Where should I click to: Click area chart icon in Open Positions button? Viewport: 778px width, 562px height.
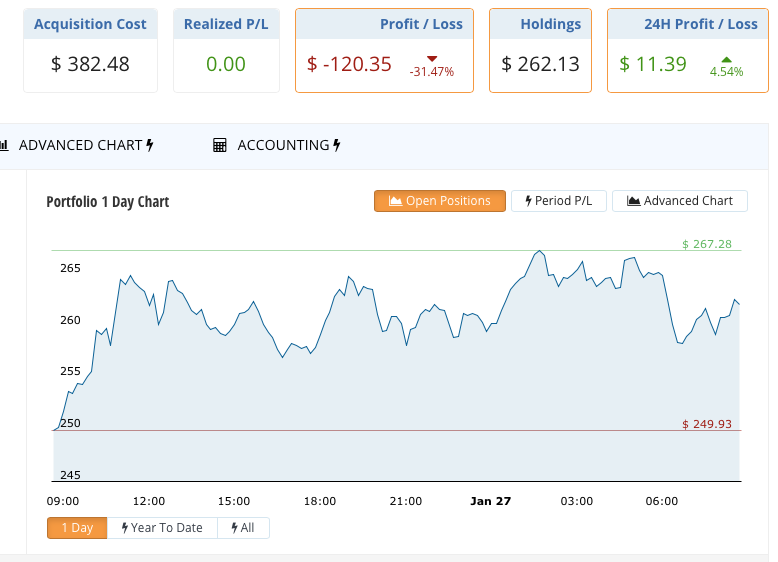pos(395,201)
